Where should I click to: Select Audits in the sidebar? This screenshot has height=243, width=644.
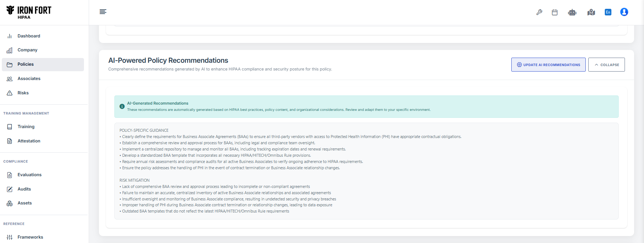pyautogui.click(x=24, y=189)
